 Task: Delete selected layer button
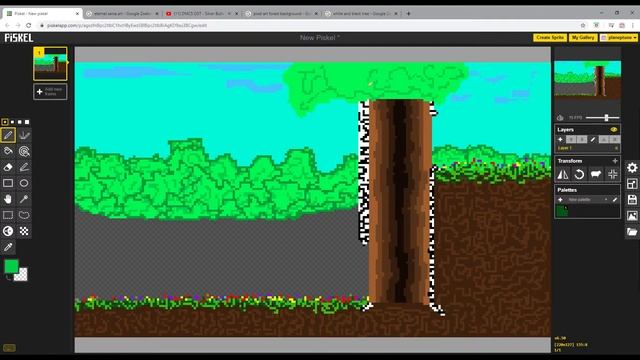pyautogui.click(x=614, y=140)
